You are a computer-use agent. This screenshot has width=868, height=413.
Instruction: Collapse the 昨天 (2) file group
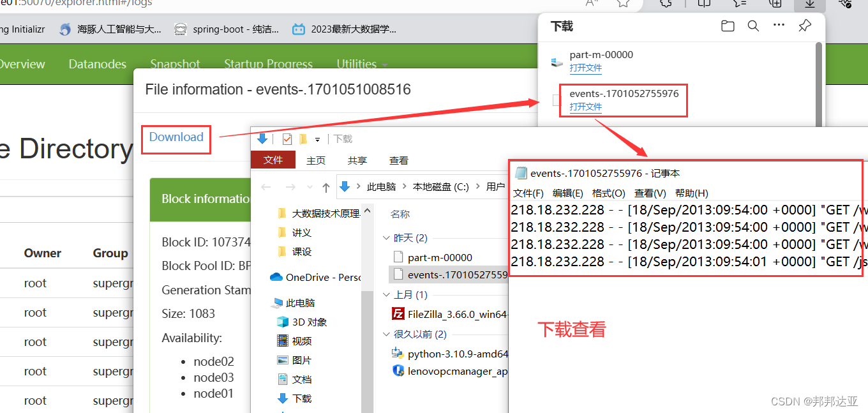386,237
